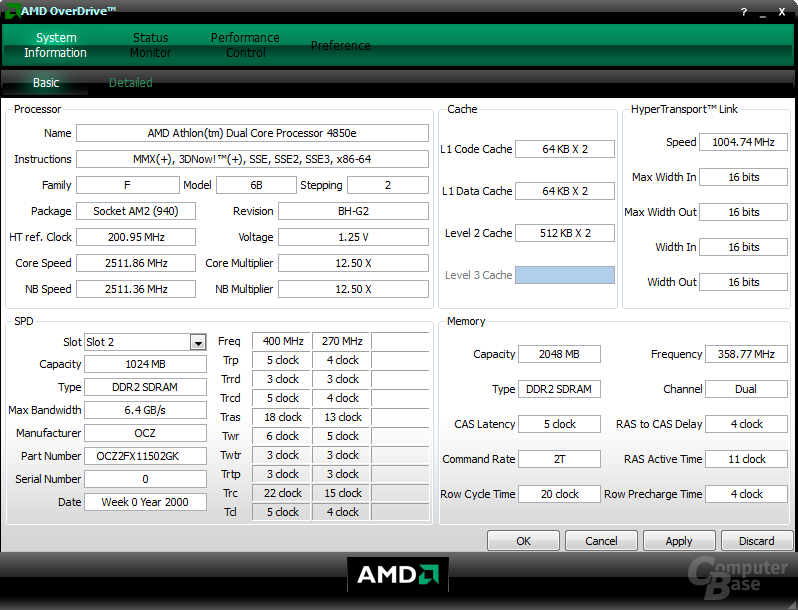Click the Stepping value field
Image resolution: width=798 pixels, height=610 pixels.
point(388,185)
